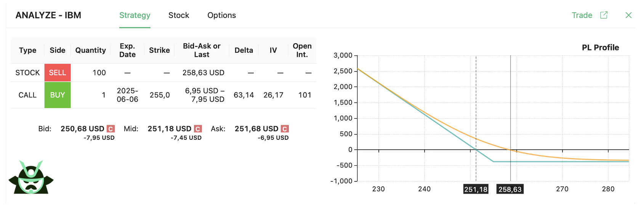
Task: Click the red C badge beside Ask price
Action: tap(285, 129)
